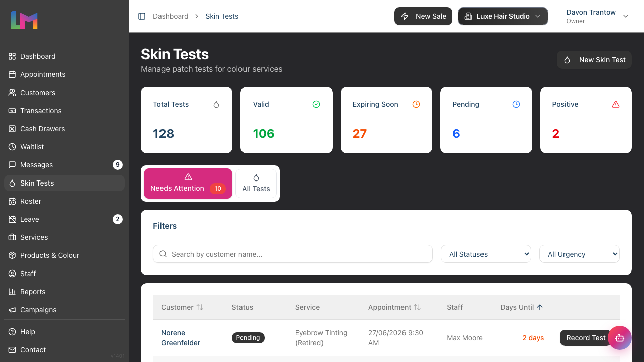Screen dimensions: 644x362
Task: Click the New Skin Test button
Action: coord(594,60)
